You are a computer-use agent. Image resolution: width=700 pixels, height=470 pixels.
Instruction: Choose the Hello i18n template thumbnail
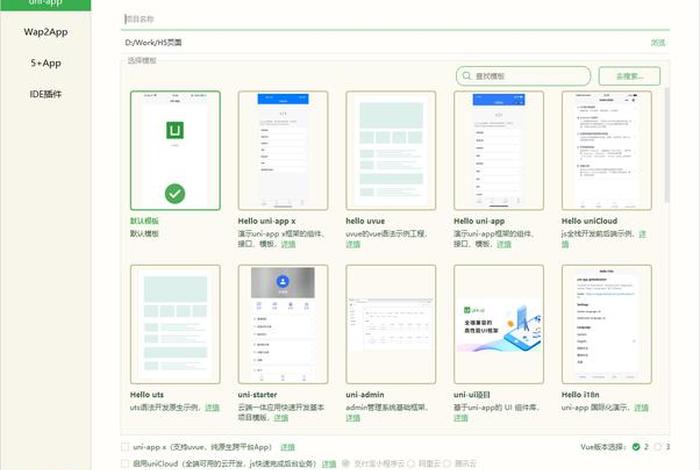[x=607, y=324]
